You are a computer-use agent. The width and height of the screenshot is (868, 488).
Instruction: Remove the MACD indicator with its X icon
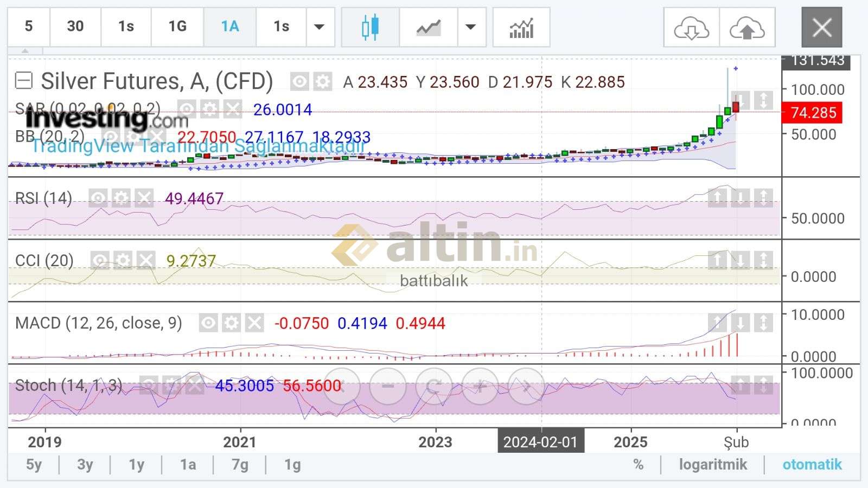tap(254, 324)
